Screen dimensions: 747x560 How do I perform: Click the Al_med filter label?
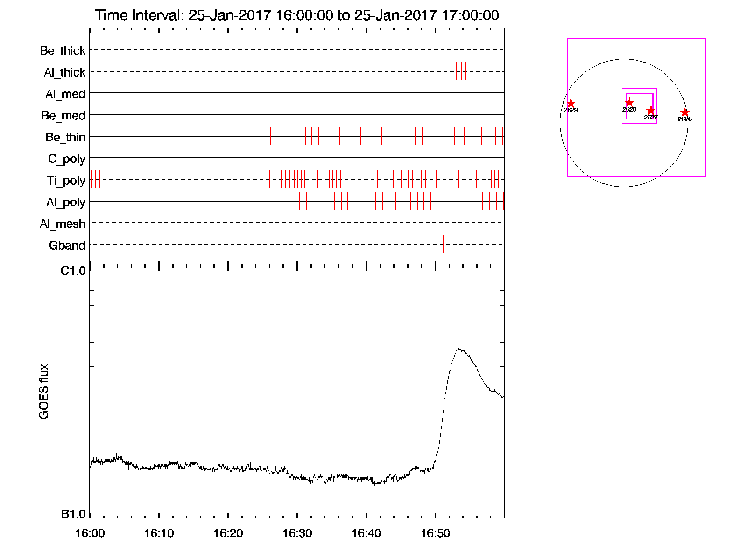pyautogui.click(x=65, y=94)
